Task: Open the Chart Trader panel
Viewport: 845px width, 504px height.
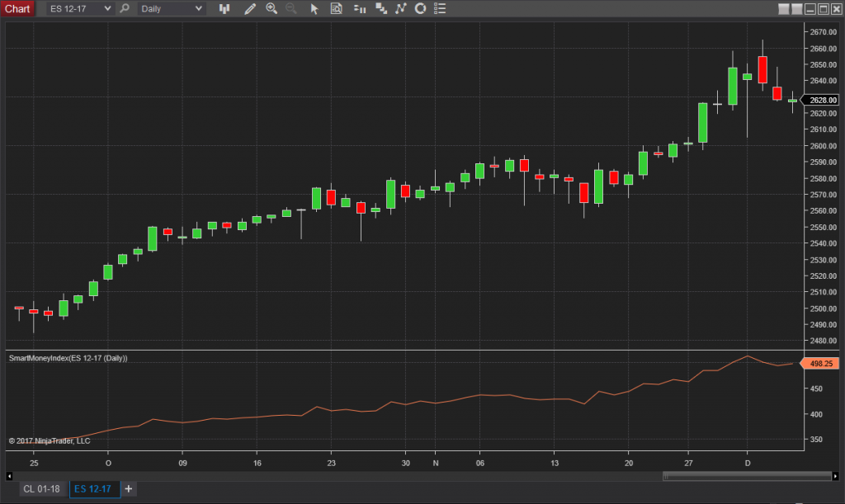Action: (359, 8)
